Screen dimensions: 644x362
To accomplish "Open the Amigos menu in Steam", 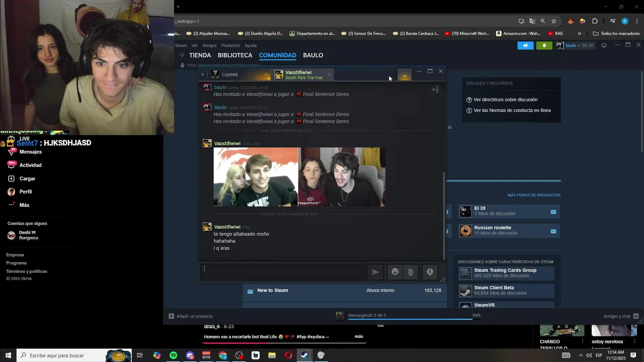I will tap(209, 45).
